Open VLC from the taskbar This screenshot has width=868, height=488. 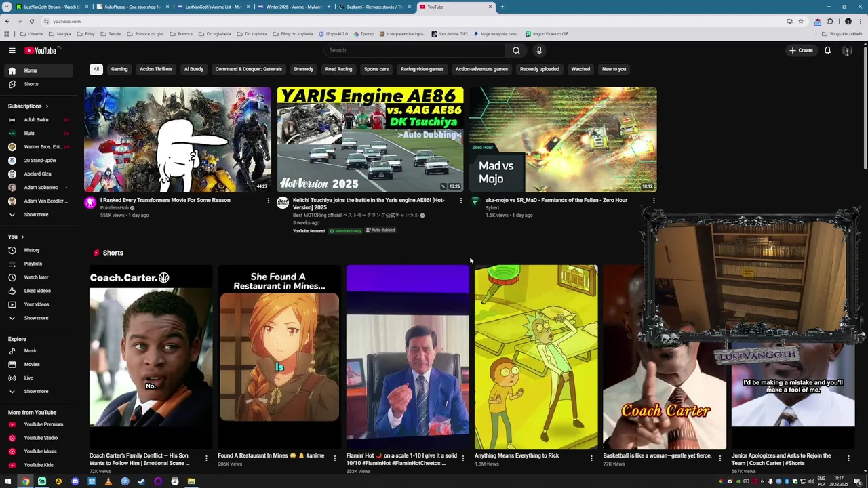108,482
